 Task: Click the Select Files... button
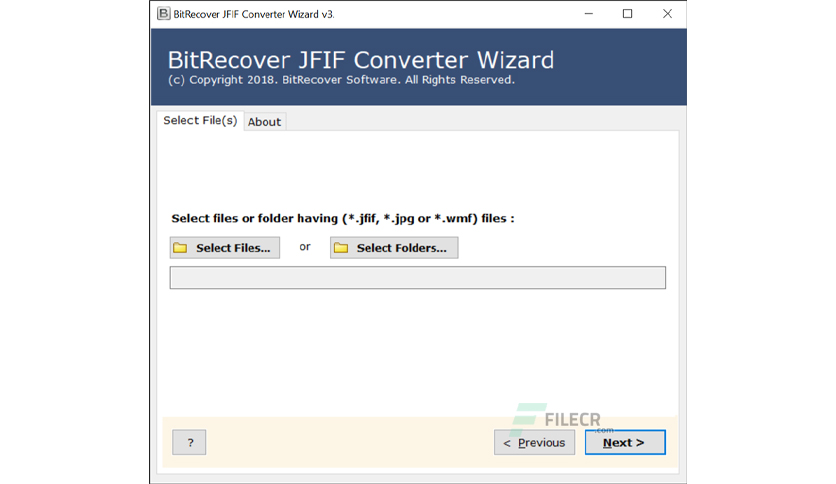pos(224,248)
